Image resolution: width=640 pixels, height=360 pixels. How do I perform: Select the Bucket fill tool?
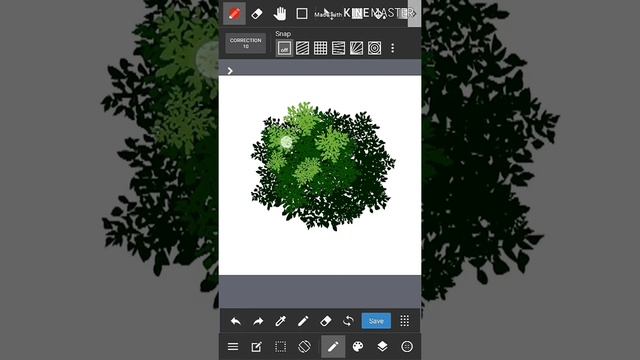coord(380,14)
